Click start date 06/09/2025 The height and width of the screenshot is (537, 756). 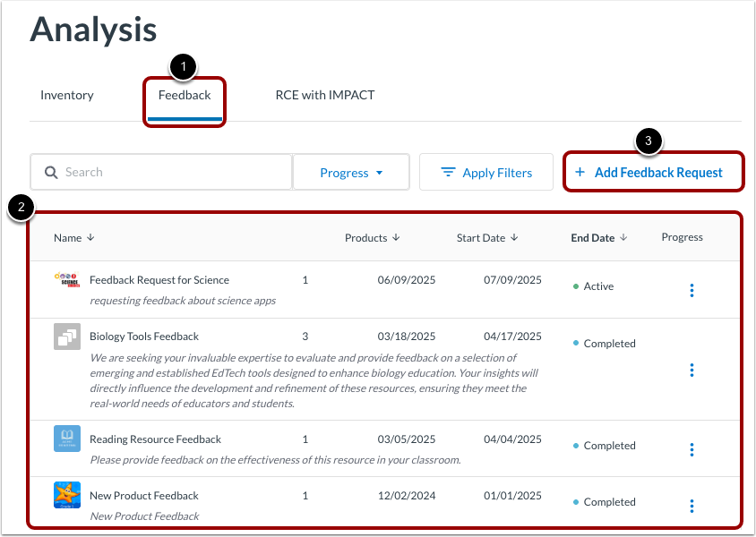407,280
